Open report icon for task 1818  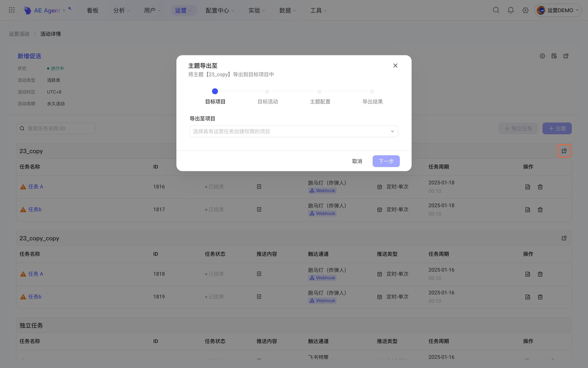[528, 274]
